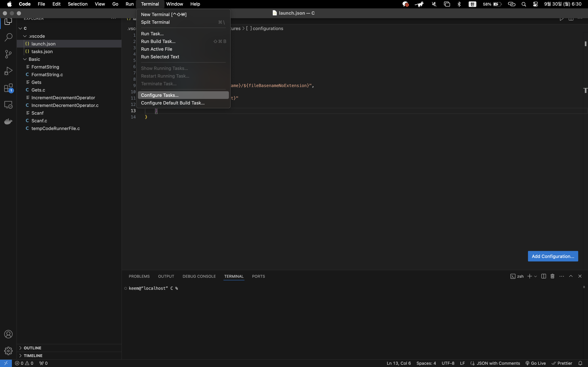Open the Search view in activity bar
This screenshot has height=367, width=588.
pyautogui.click(x=8, y=38)
